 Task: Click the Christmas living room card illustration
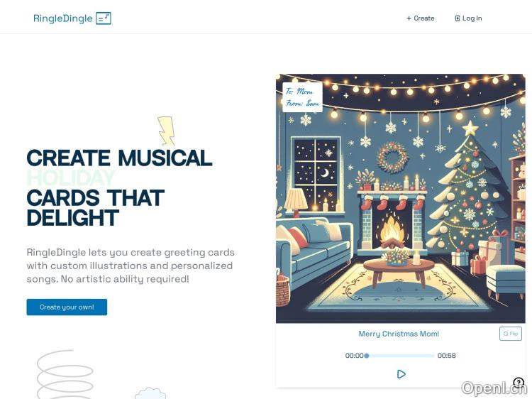click(400, 198)
